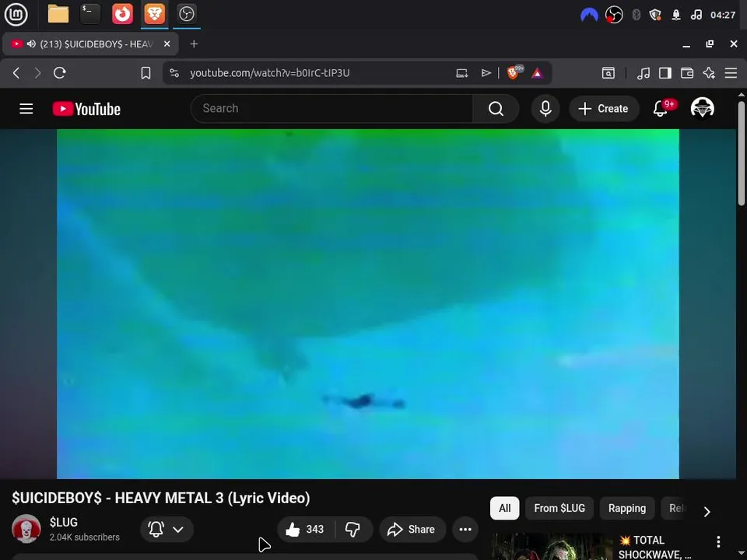Image resolution: width=747 pixels, height=560 pixels.
Task: Submit search with the magnifier button
Action: (x=496, y=109)
